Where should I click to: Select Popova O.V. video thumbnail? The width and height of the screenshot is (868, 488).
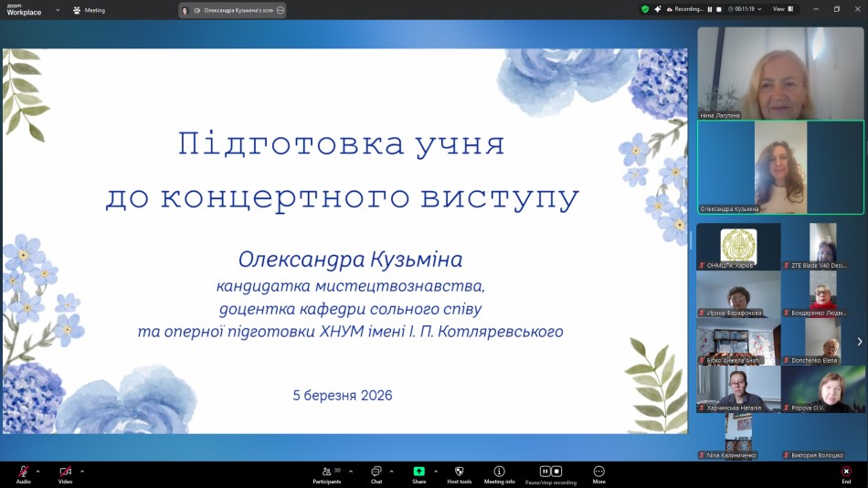coord(823,390)
